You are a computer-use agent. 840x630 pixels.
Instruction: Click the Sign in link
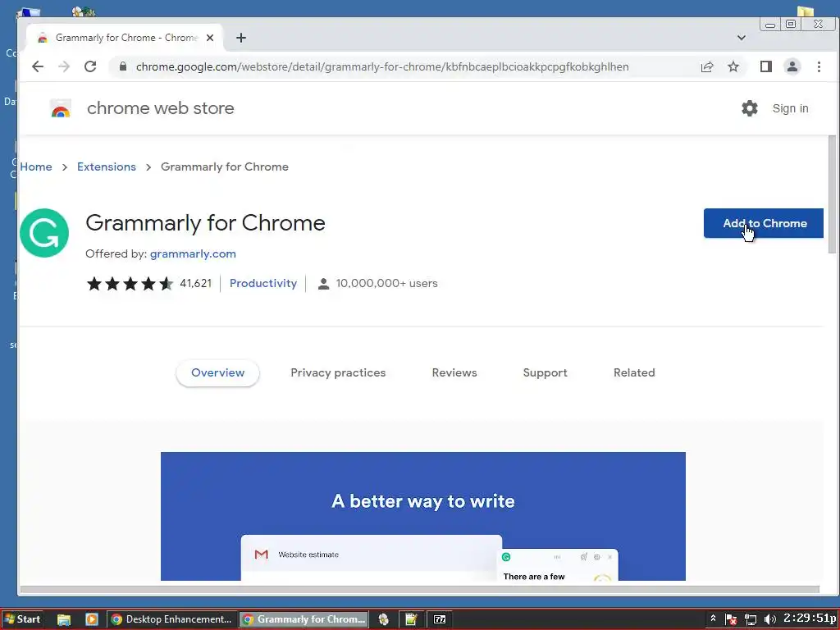tap(790, 108)
